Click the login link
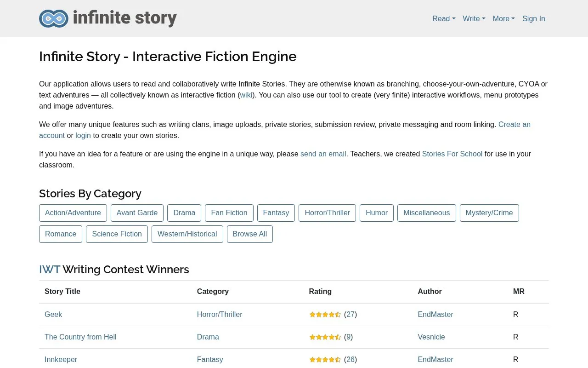Image resolution: width=588 pixels, height=368 pixels. point(83,135)
